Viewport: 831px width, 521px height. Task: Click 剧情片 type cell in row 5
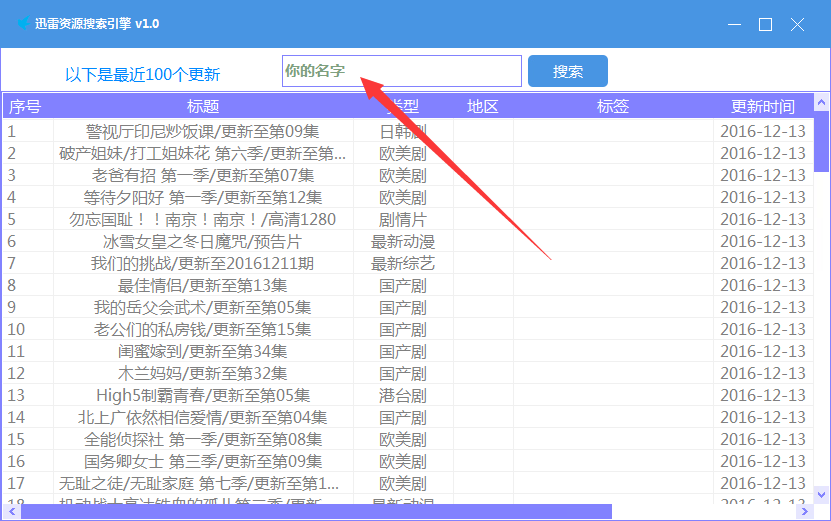pos(403,219)
